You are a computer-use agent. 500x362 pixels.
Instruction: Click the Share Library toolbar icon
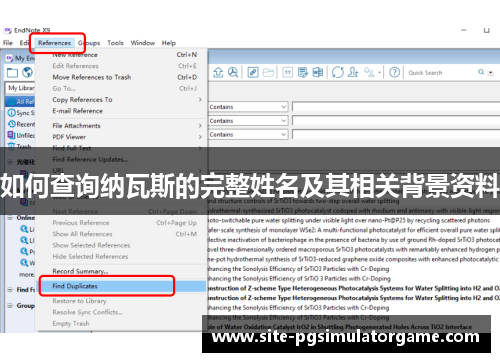[x=353, y=72]
